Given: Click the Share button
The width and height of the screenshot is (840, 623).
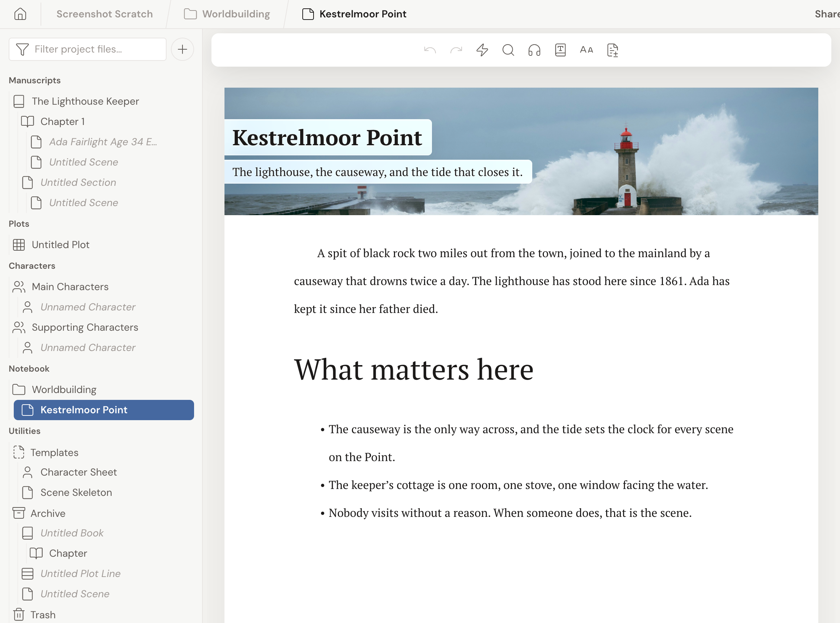Looking at the screenshot, I should pyautogui.click(x=827, y=14).
